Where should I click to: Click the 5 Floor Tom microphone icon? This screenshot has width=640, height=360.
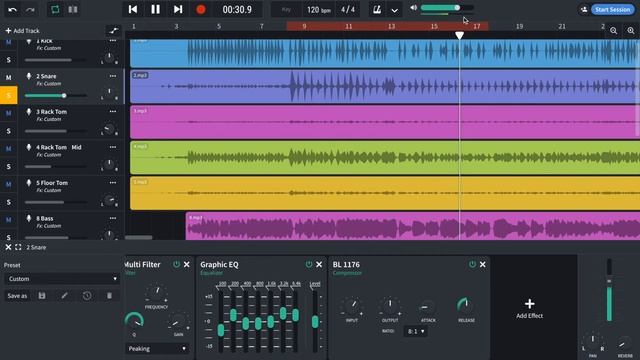click(x=29, y=183)
